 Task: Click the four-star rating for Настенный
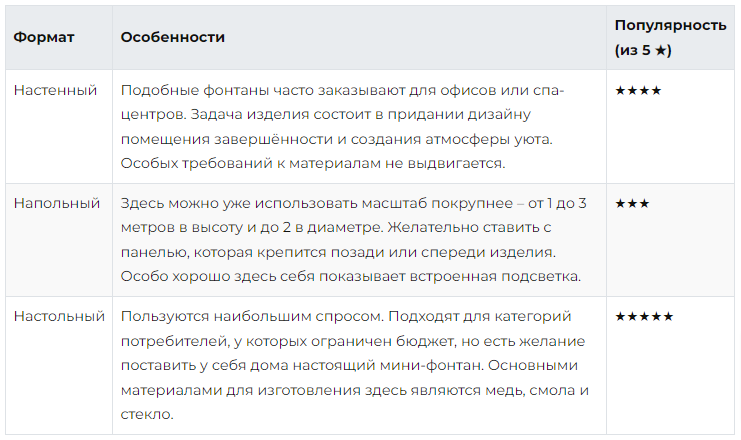click(638, 90)
